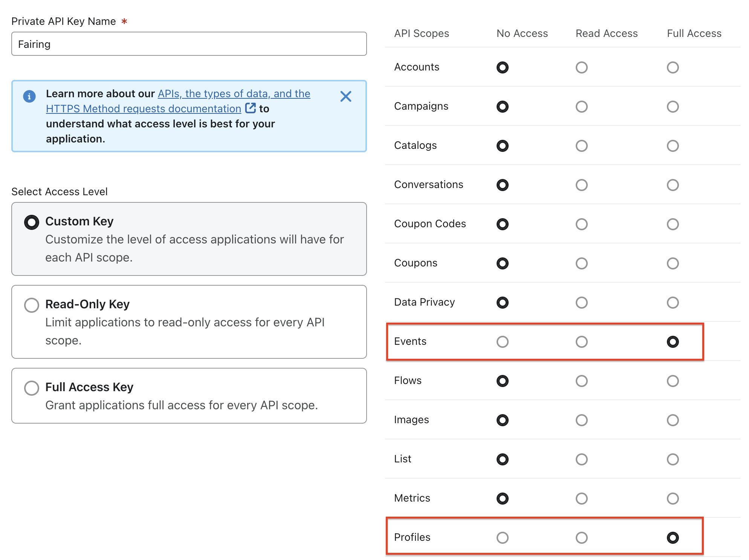Set Profiles scope to Read Access
Screen dimensions: 749x560
pyautogui.click(x=581, y=538)
